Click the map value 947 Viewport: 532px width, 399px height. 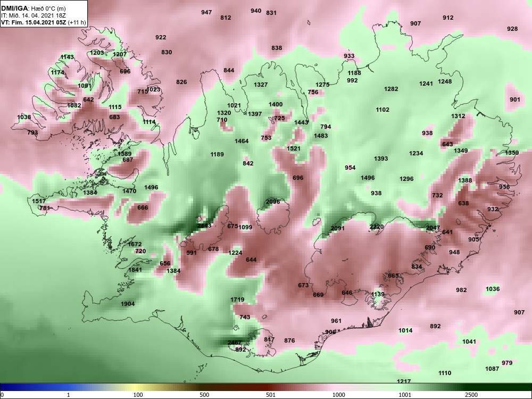(206, 13)
